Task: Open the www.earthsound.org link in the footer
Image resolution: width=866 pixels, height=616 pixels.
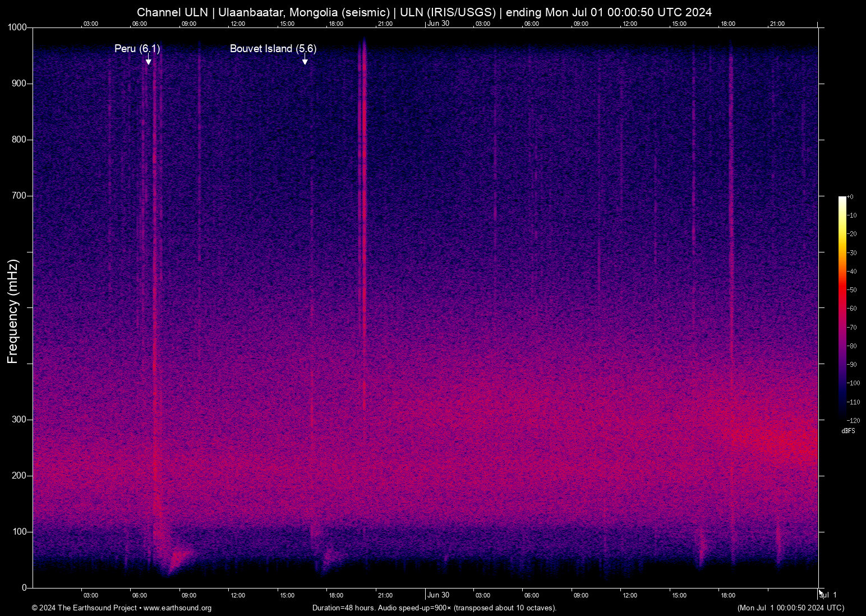Action: coord(177,608)
